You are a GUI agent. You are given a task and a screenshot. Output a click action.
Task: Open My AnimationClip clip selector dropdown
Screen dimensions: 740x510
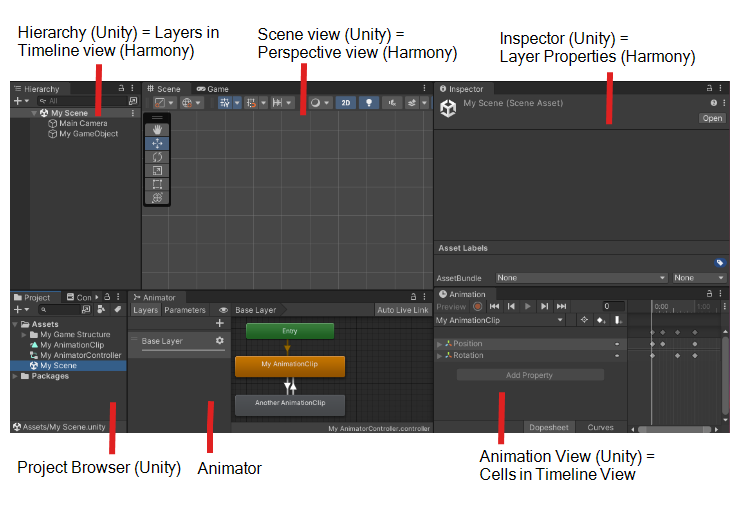click(x=500, y=320)
